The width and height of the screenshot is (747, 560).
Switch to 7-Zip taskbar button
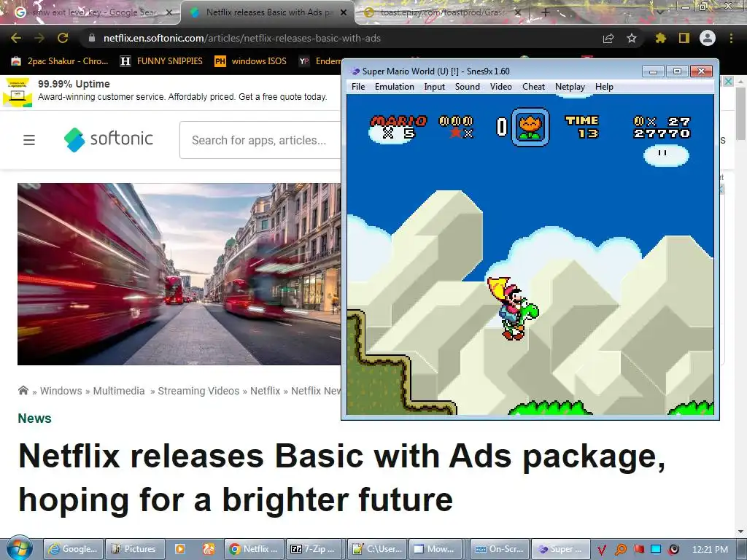[x=315, y=549]
